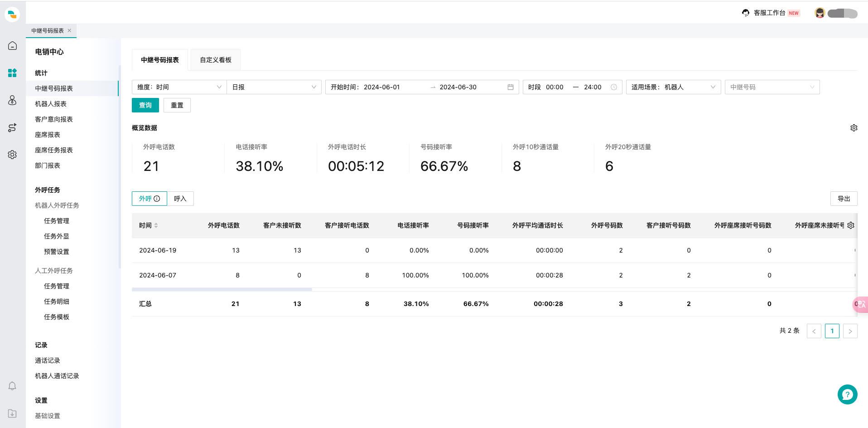Click the 查询 button

click(x=145, y=105)
